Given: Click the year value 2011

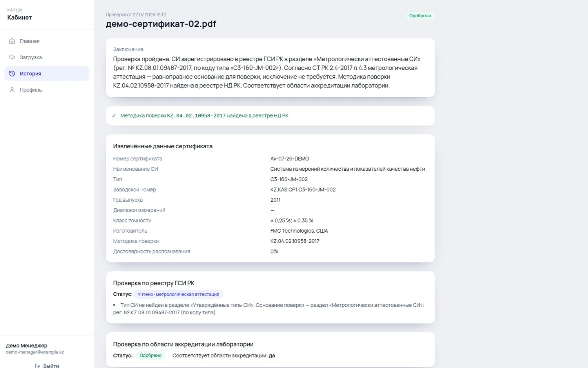Looking at the screenshot, I should click(276, 200).
